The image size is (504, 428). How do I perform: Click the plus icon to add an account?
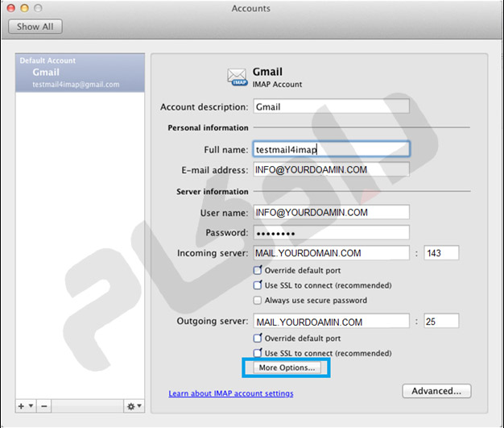21,405
